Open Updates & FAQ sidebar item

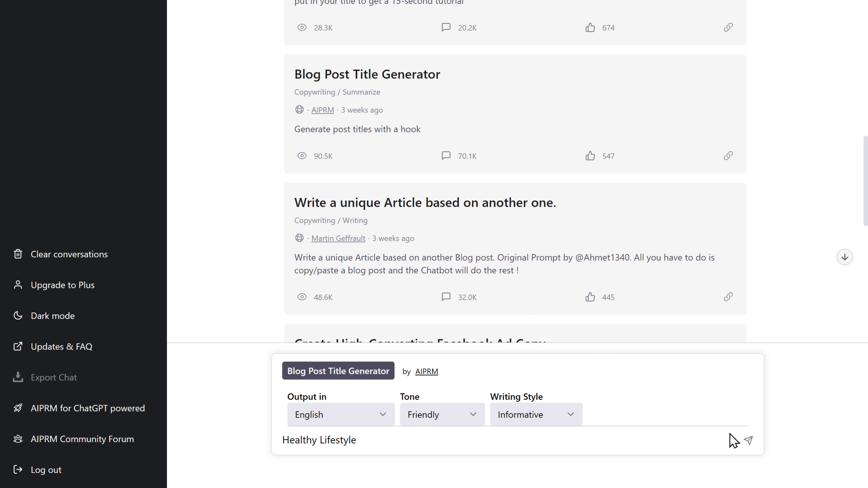(61, 347)
